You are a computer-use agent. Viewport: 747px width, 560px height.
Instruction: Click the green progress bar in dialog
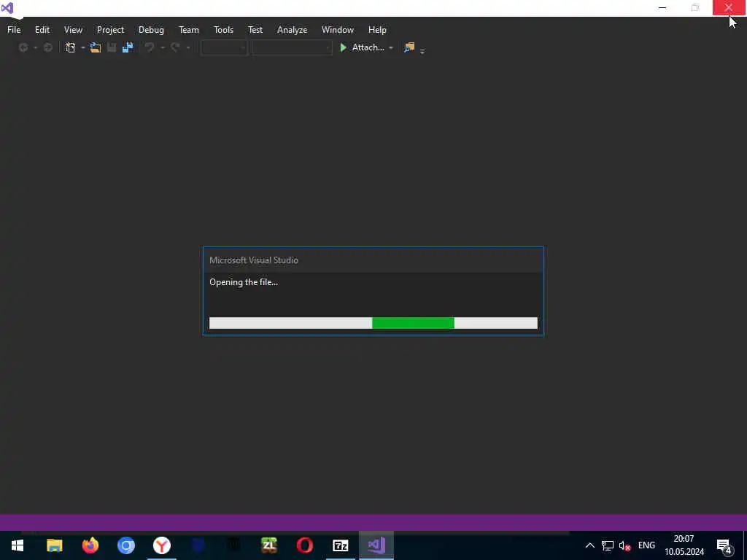pos(413,323)
